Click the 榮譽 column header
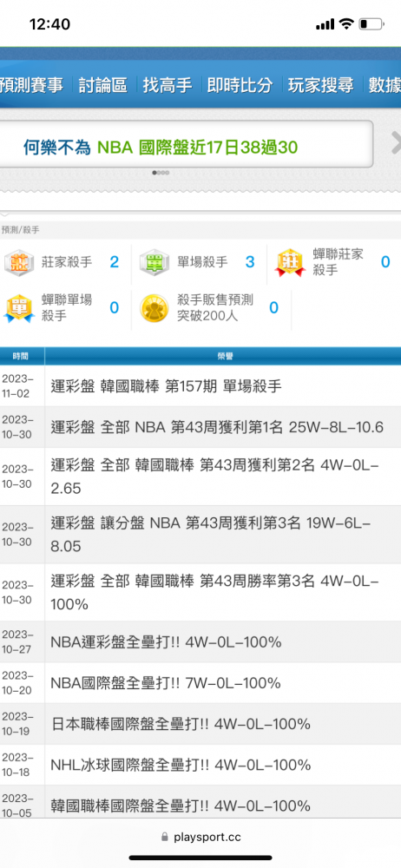Viewport: 401px width, 868px height. tap(225, 357)
